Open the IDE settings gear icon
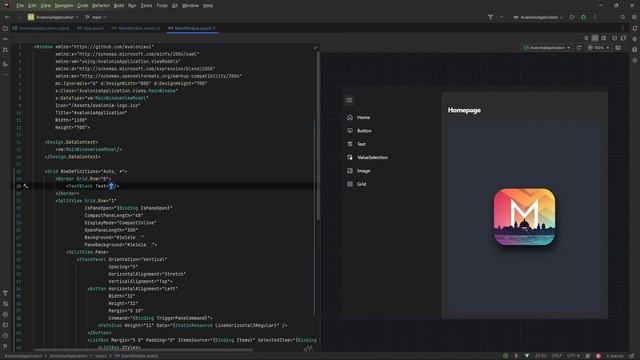Viewport: 640px width, 360px height. pyautogui.click(x=634, y=17)
